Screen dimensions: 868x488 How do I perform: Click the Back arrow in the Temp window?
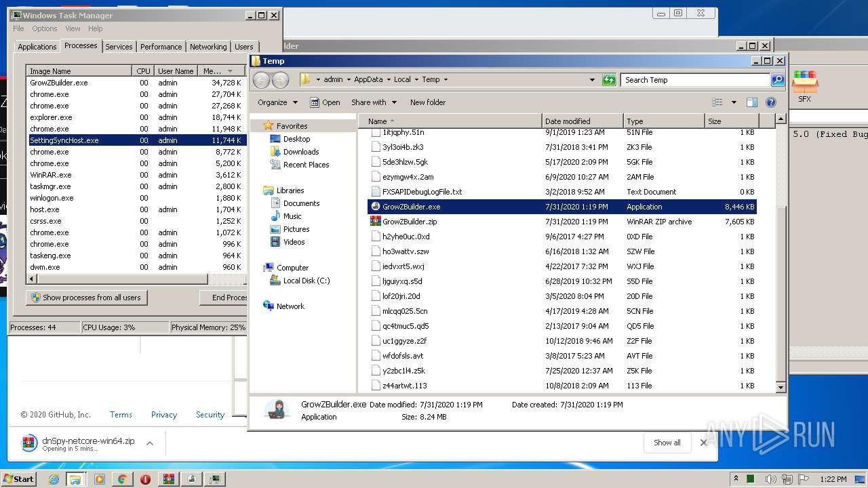261,80
